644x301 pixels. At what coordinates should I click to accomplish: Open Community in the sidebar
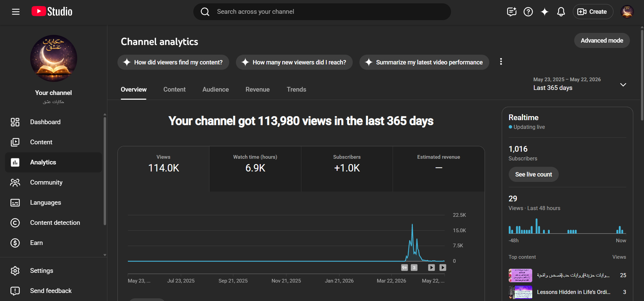click(x=54, y=183)
